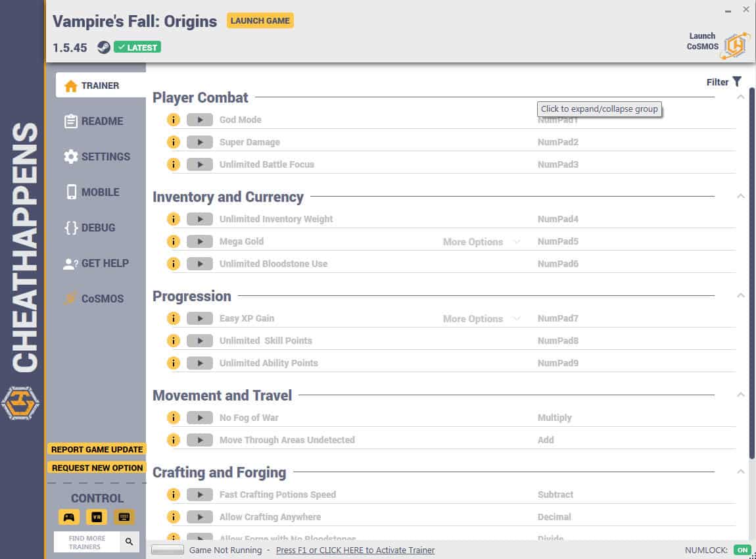View info on Unlimited Bloodstone Use

click(173, 264)
